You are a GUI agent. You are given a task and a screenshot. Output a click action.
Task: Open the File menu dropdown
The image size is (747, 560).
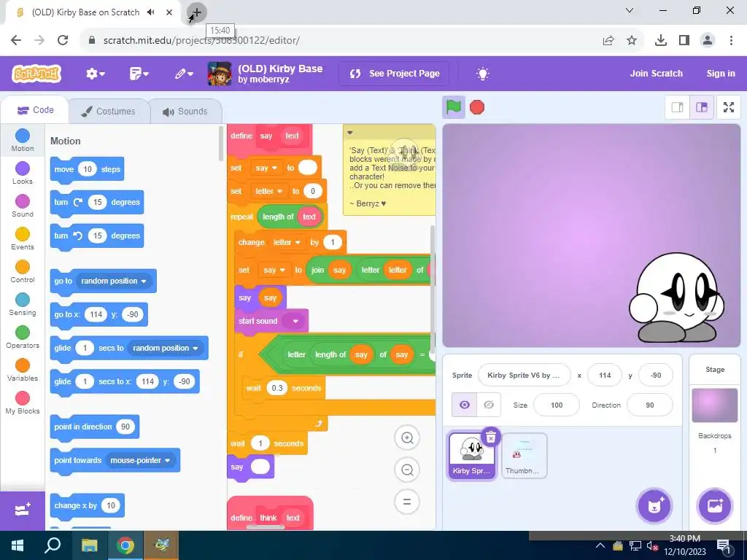pos(139,74)
